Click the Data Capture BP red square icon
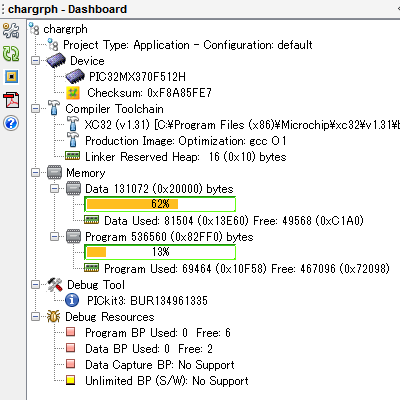The image size is (400, 400). tap(70, 364)
